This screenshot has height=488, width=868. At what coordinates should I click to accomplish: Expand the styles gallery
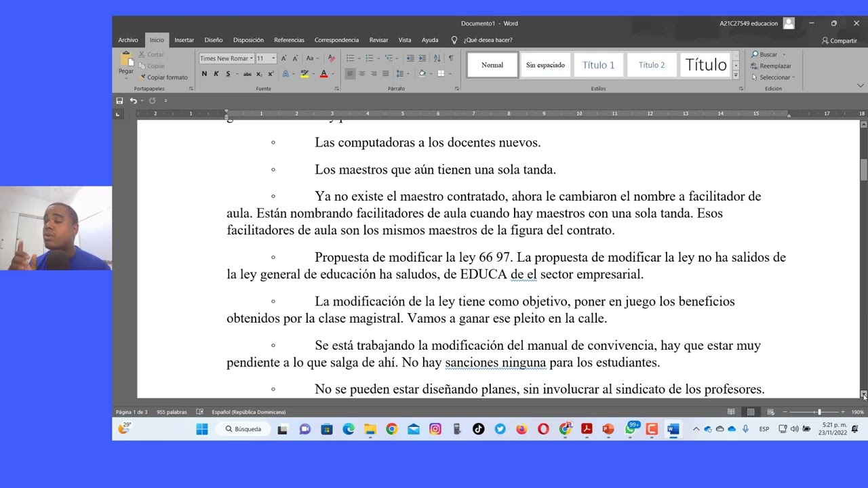[x=736, y=75]
